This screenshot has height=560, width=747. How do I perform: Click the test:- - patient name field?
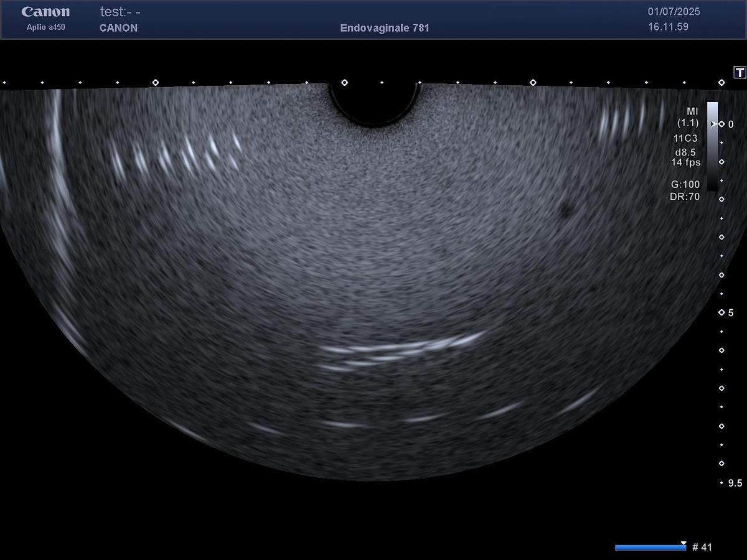click(120, 12)
